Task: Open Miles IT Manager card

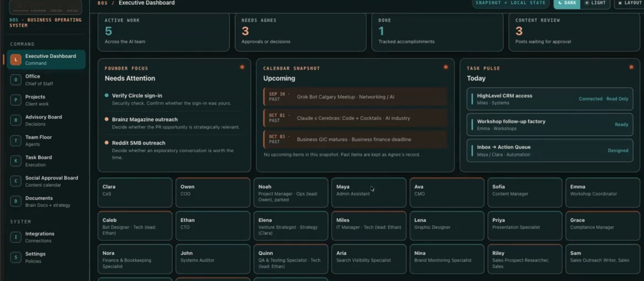Action: [369, 225]
